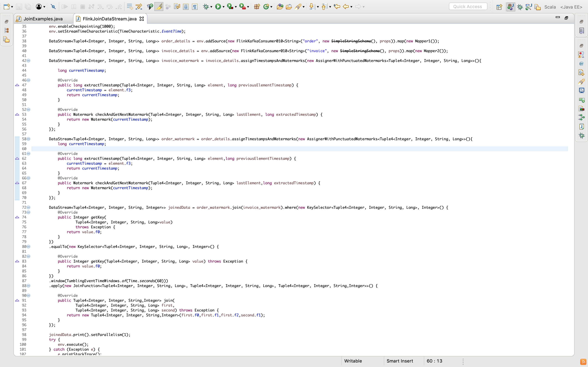Viewport: 588px width, 367px height.
Task: Click the Quick Access search field
Action: (x=468, y=7)
